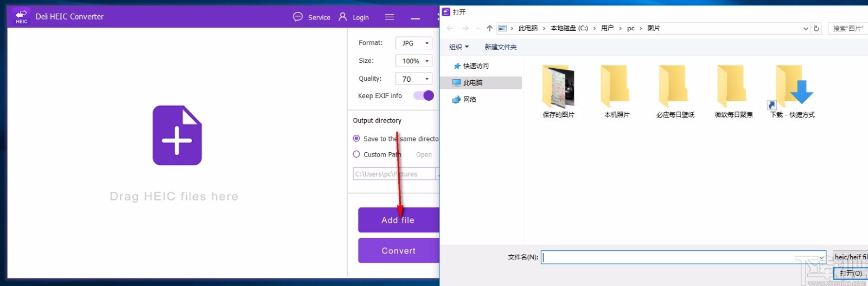
Task: Select the 保存的图片 folder
Action: (558, 92)
